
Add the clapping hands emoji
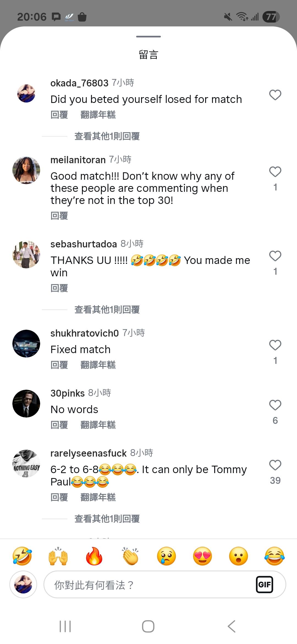pyautogui.click(x=130, y=556)
